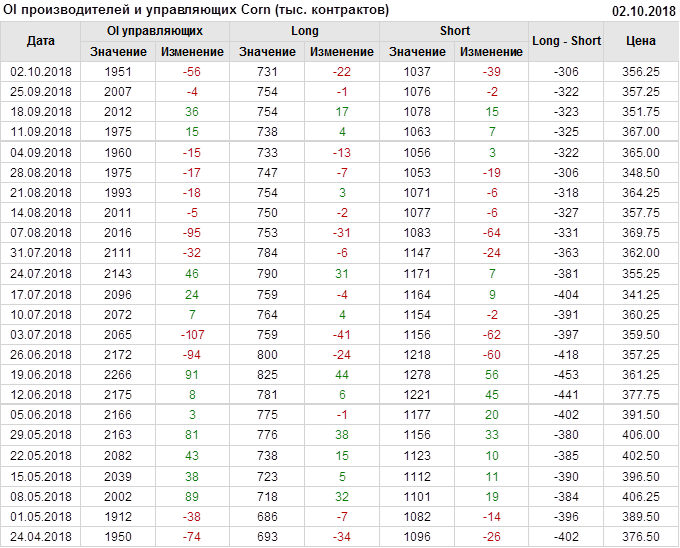Viewport: 680px width, 548px height.
Task: Select the date cell 02.10.2018 in table
Action: coord(41,72)
